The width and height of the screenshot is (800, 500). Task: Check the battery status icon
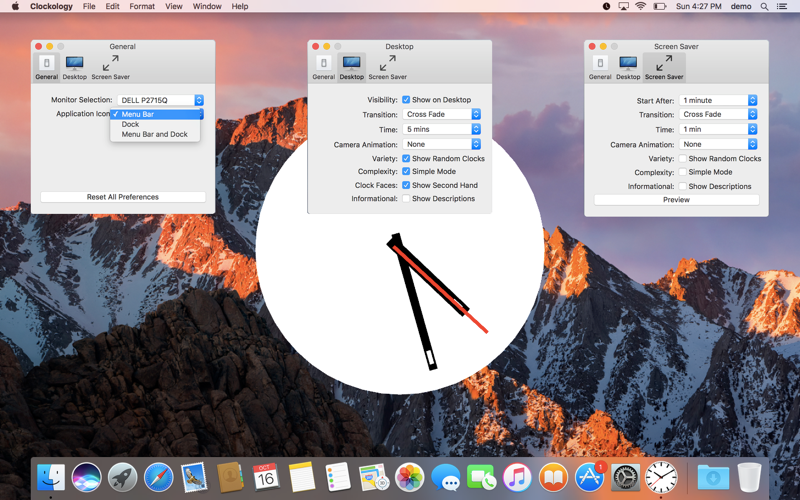[x=660, y=6]
